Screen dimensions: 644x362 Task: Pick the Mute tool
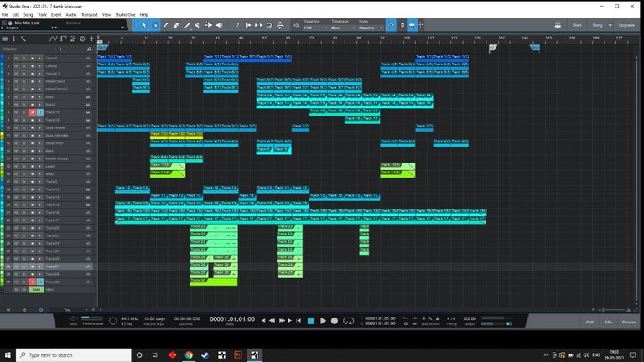pyautogui.click(x=196, y=25)
